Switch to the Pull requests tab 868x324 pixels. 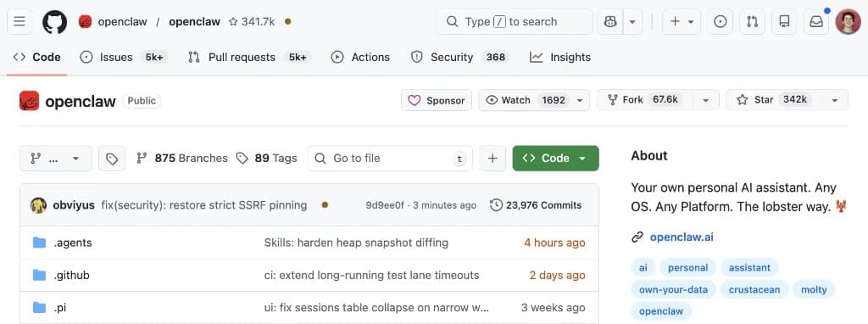[x=250, y=57]
